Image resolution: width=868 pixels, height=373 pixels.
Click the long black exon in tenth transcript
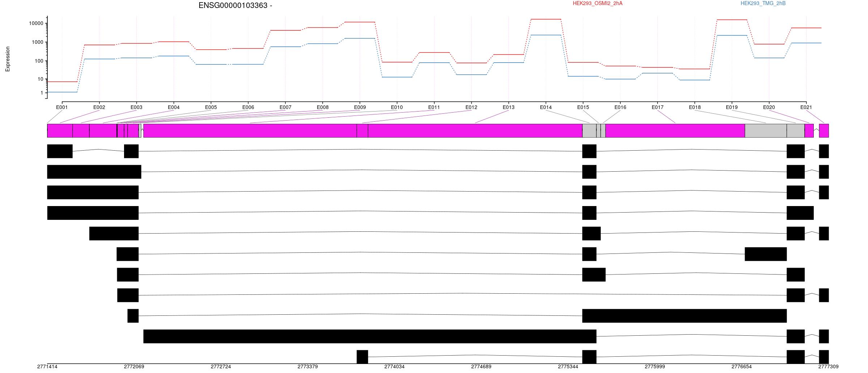click(x=370, y=336)
